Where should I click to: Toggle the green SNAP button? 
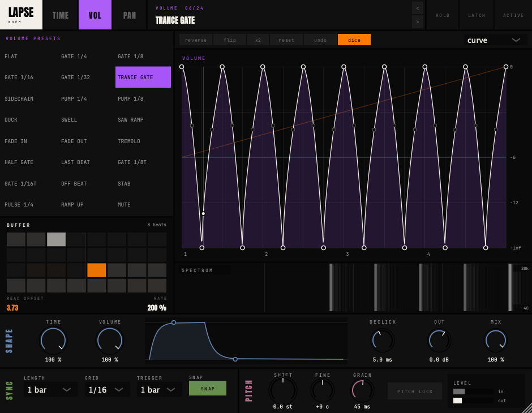point(208,388)
